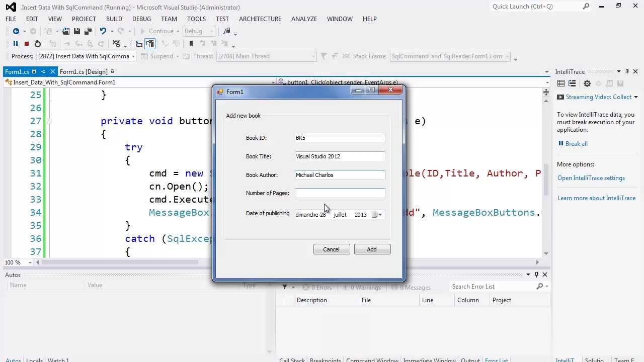Open the TOOLS menu
The width and height of the screenshot is (644, 362).
coord(196,19)
